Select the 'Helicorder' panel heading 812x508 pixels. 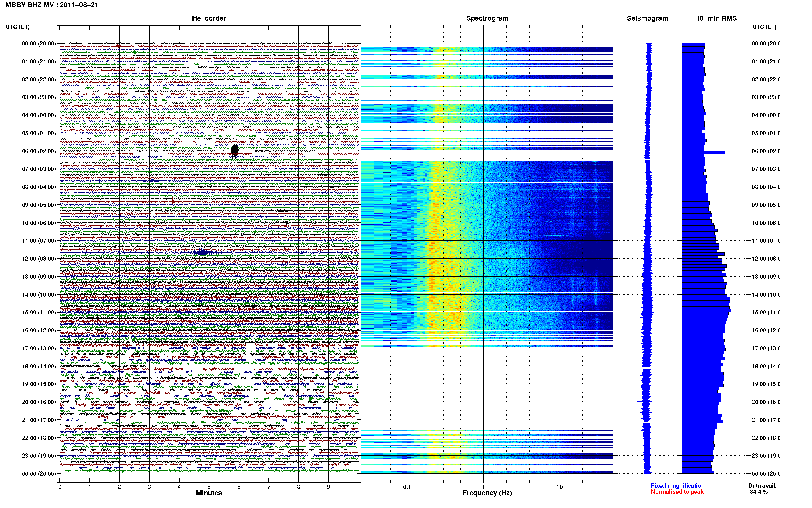click(x=209, y=19)
